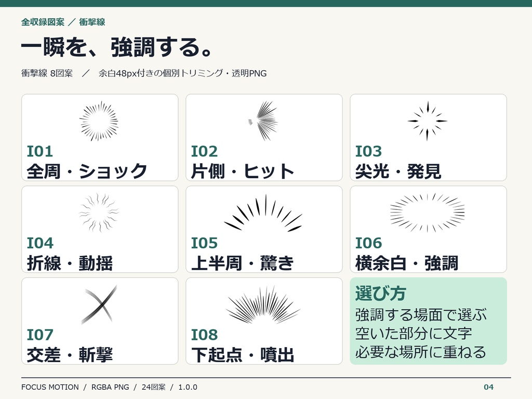Click the I01 full-circle shock burst graphic
The height and width of the screenshot is (399, 532).
coord(99,121)
